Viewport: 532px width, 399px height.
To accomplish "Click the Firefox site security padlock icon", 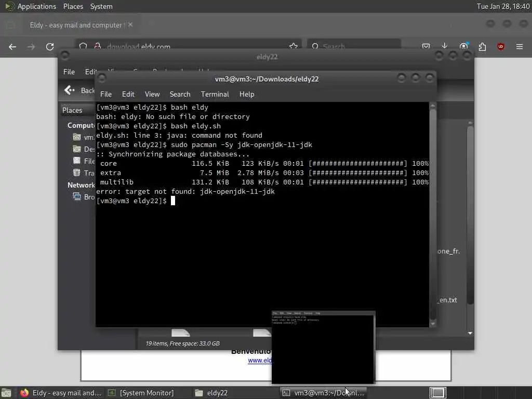I will [98, 46].
